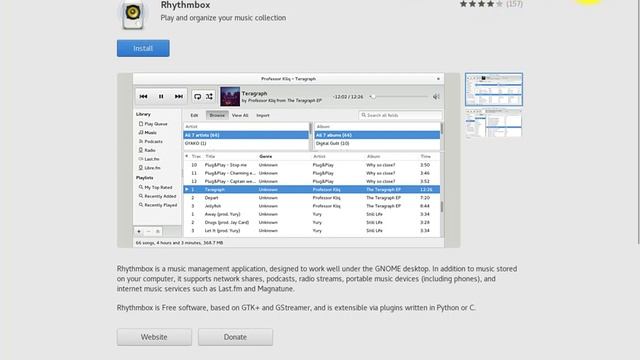The width and height of the screenshot is (640, 360).
Task: Click the volume speaker icon in the preview
Action: (436, 97)
